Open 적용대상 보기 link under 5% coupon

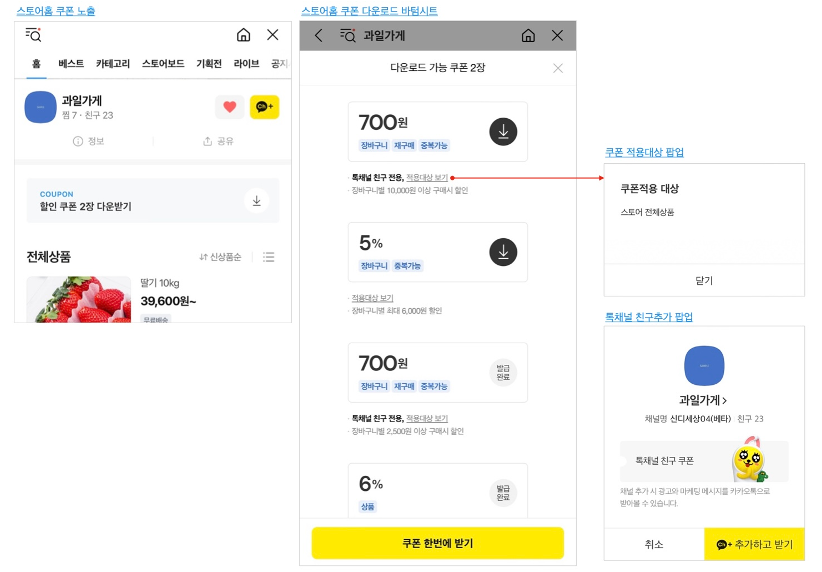[x=372, y=298]
